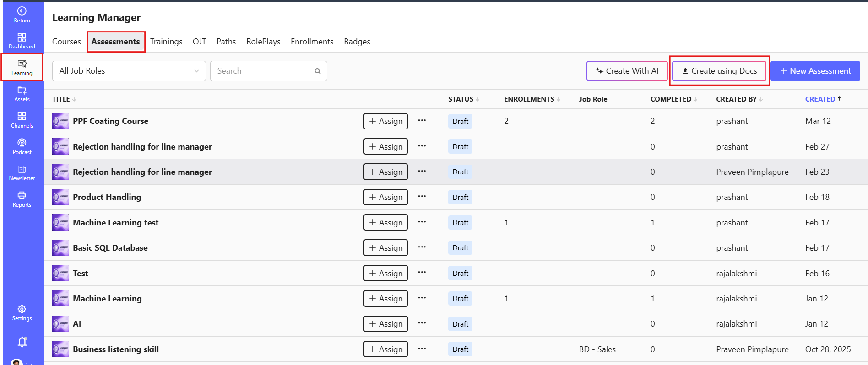The height and width of the screenshot is (365, 868).
Task: Open more options for Machine Learning test
Action: click(x=422, y=222)
